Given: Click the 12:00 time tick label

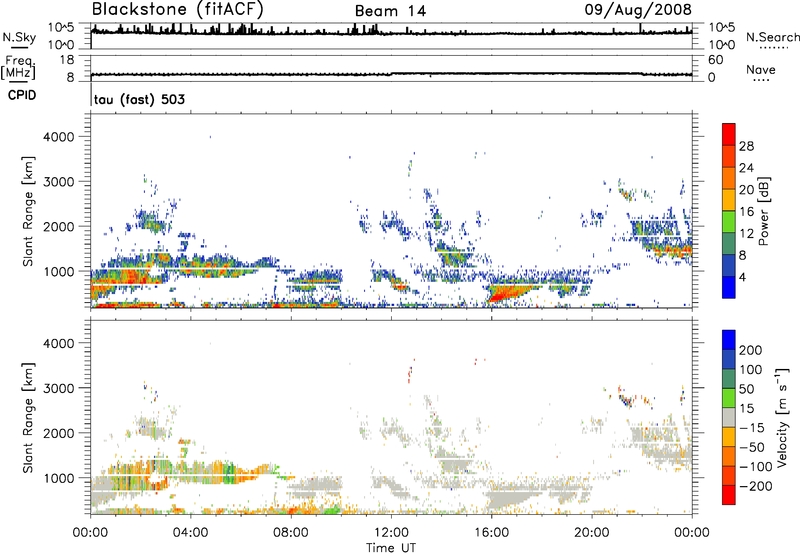Looking at the screenshot, I should point(391,533).
